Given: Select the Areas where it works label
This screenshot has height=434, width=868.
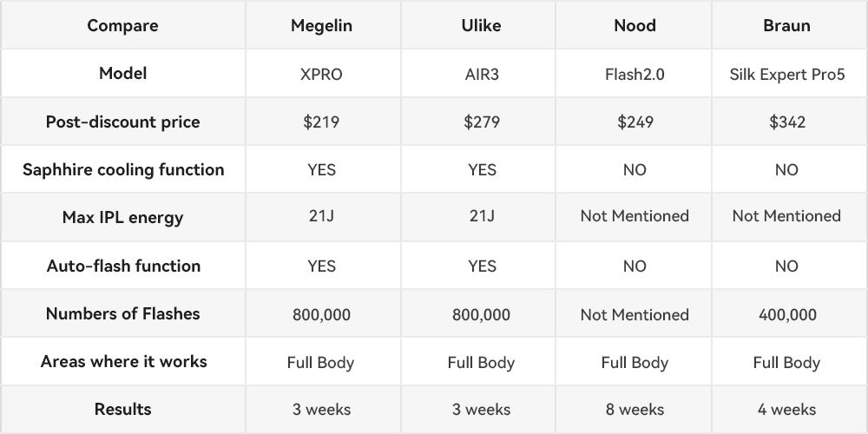Looking at the screenshot, I should (123, 361).
